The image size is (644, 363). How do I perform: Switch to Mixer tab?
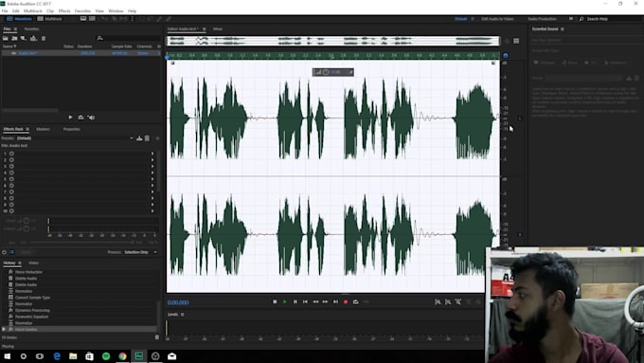pos(218,28)
